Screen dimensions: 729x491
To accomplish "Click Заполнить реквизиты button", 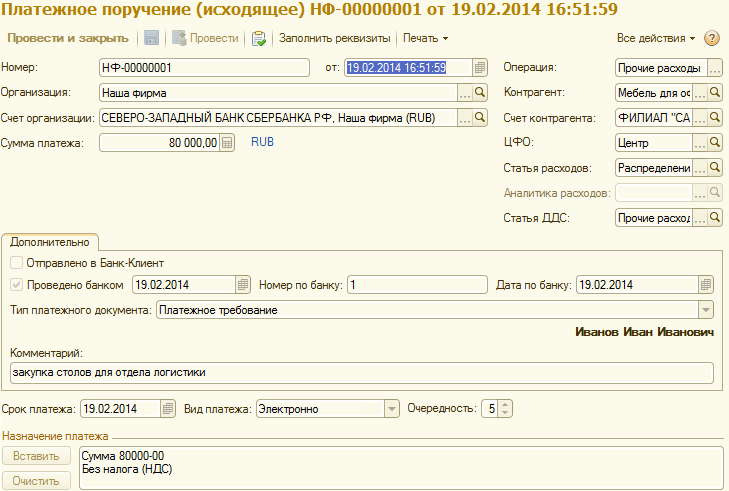I will coord(336,38).
